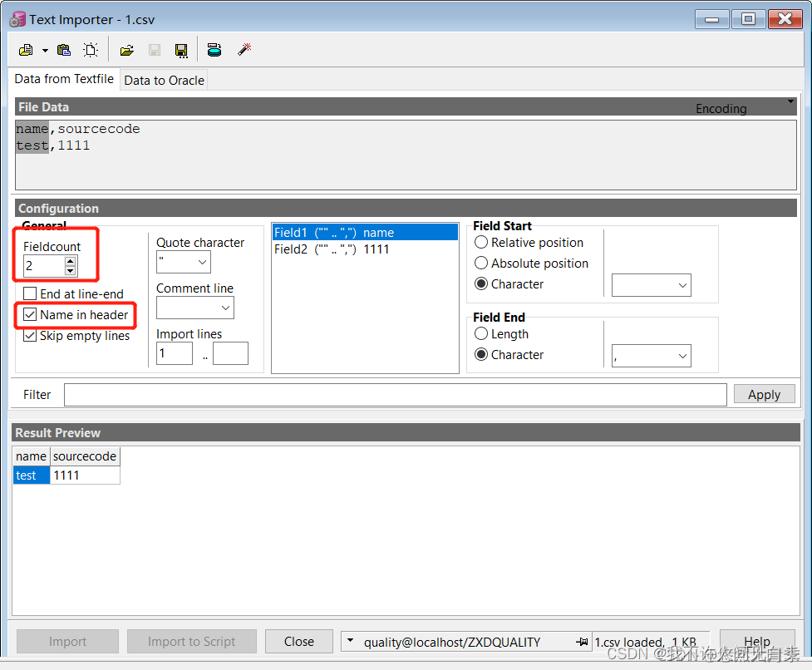Click the Import button
Screen dimensions: 812x670
(x=67, y=642)
